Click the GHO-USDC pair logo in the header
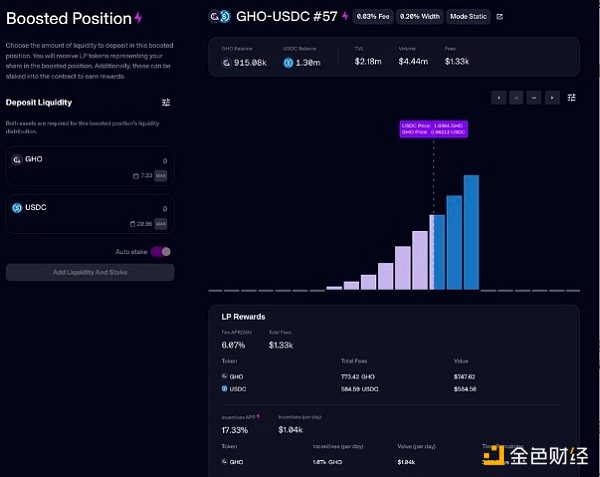Viewport: 600px width, 477px height. [x=220, y=16]
